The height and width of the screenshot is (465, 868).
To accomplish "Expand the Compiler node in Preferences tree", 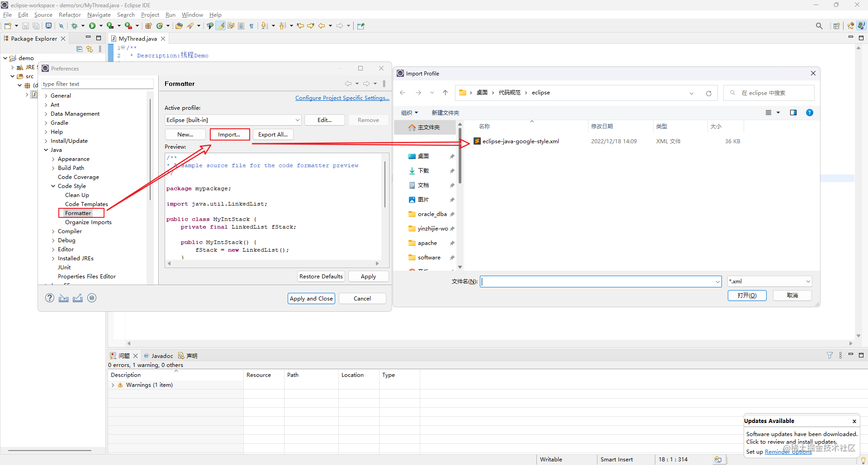I will (53, 231).
